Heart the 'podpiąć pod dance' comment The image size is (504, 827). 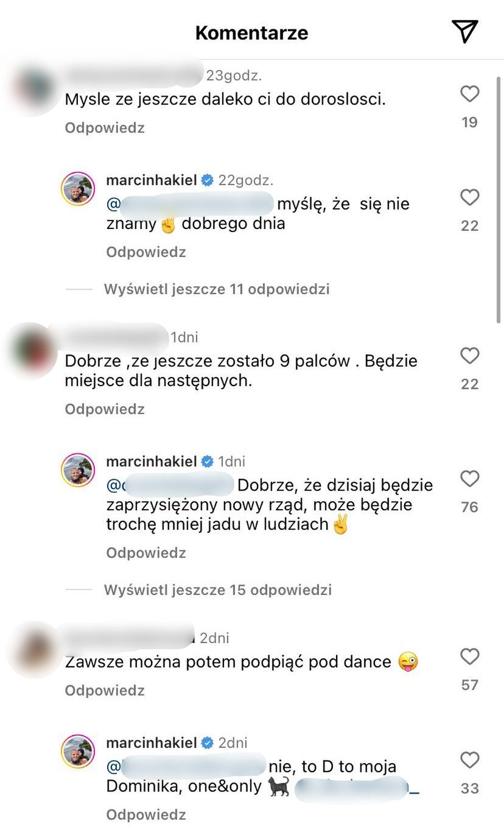point(469,656)
